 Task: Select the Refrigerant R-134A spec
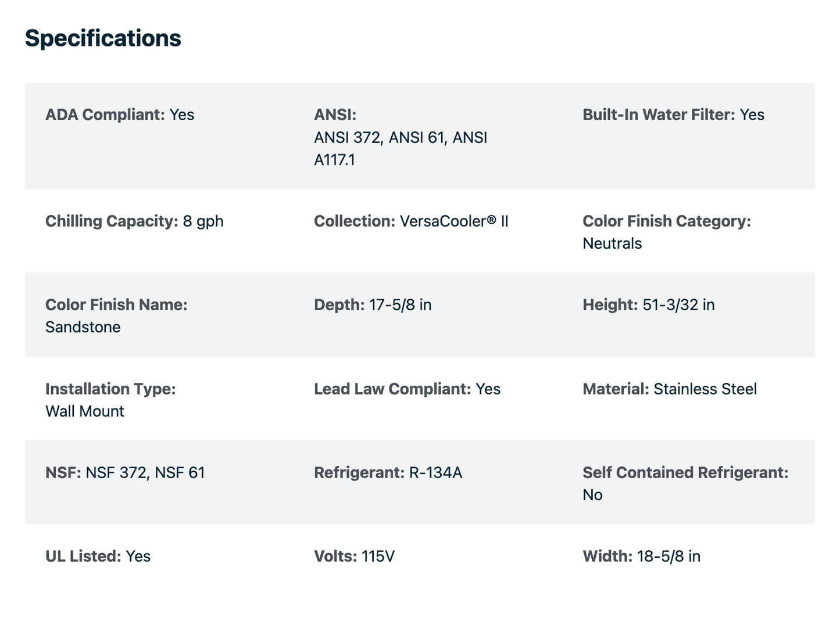coord(388,472)
